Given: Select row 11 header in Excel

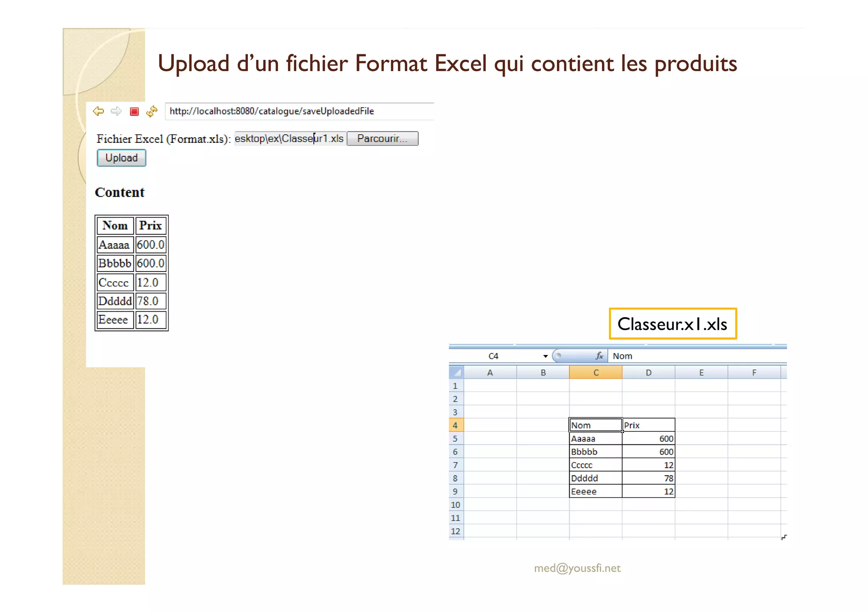Looking at the screenshot, I should pos(456,518).
